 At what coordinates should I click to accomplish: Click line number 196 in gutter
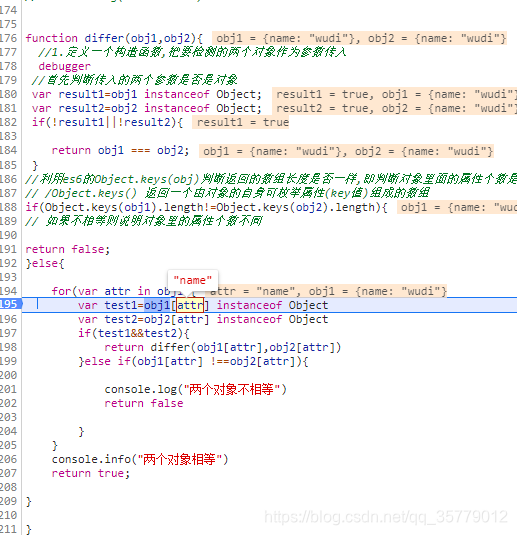click(9, 319)
